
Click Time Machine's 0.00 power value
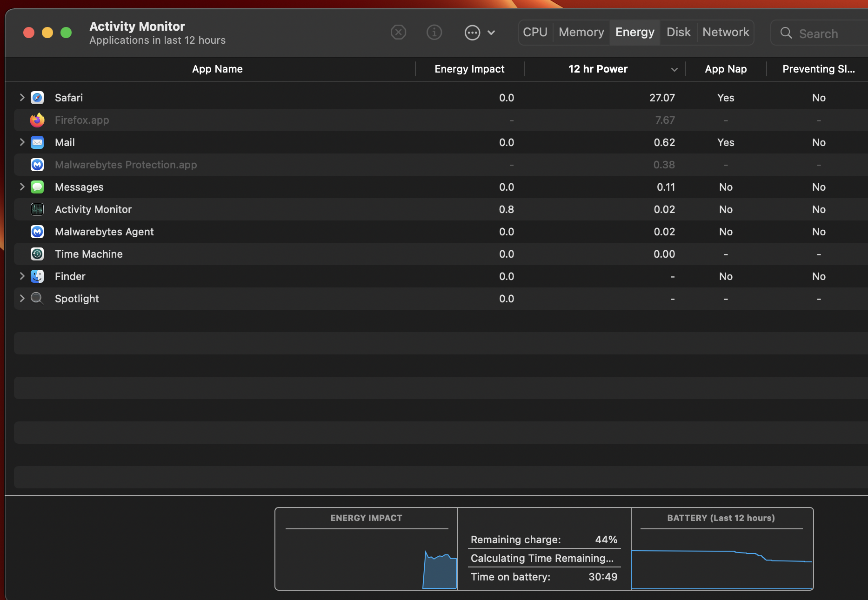click(x=664, y=254)
